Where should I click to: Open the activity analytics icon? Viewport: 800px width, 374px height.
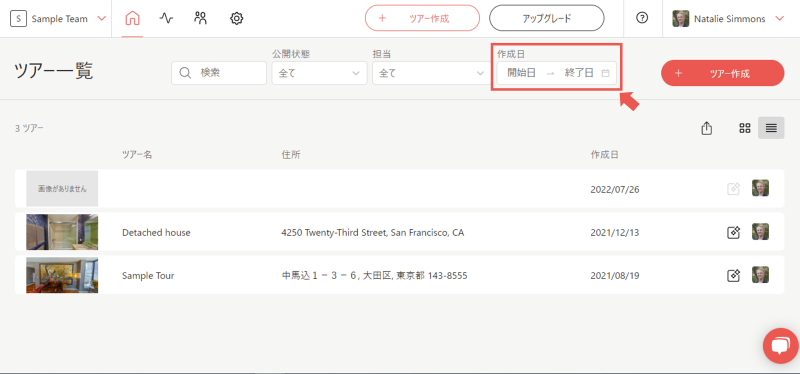point(166,19)
